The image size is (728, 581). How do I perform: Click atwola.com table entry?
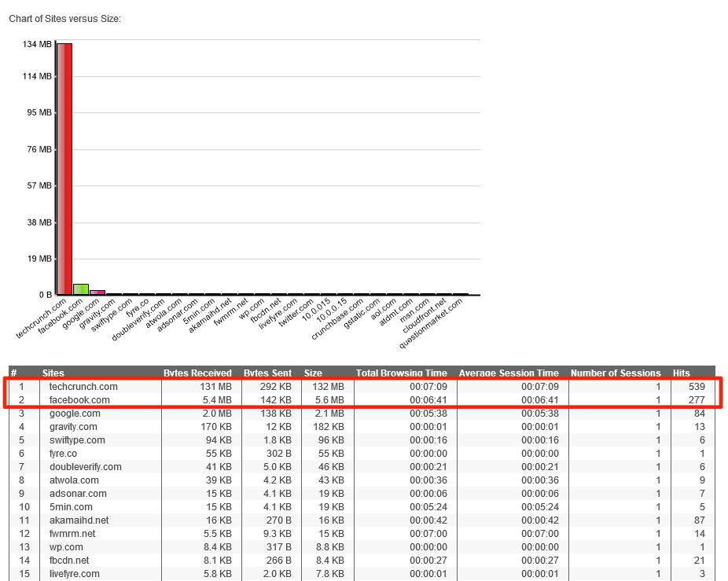[74, 480]
